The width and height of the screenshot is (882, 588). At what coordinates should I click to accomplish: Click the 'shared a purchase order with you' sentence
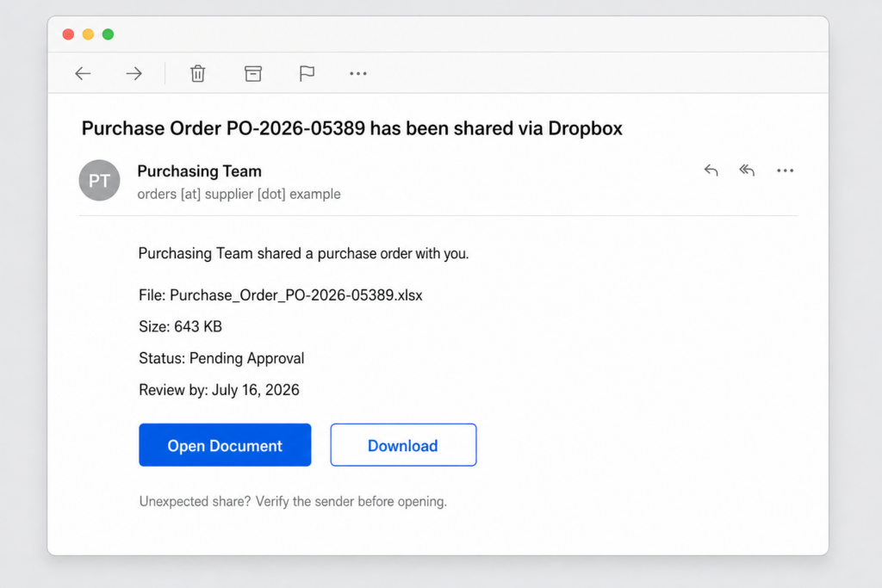tap(304, 253)
